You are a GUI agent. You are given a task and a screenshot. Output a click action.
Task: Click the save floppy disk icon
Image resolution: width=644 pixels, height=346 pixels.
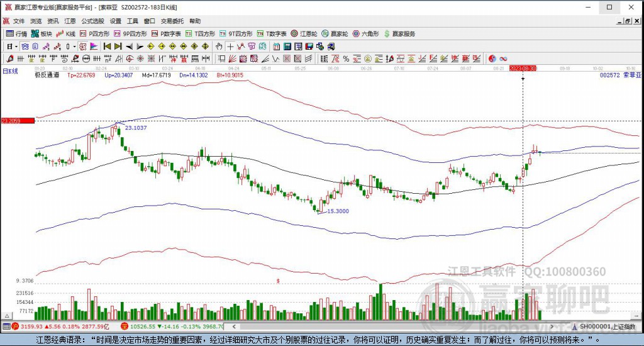click(x=309, y=47)
